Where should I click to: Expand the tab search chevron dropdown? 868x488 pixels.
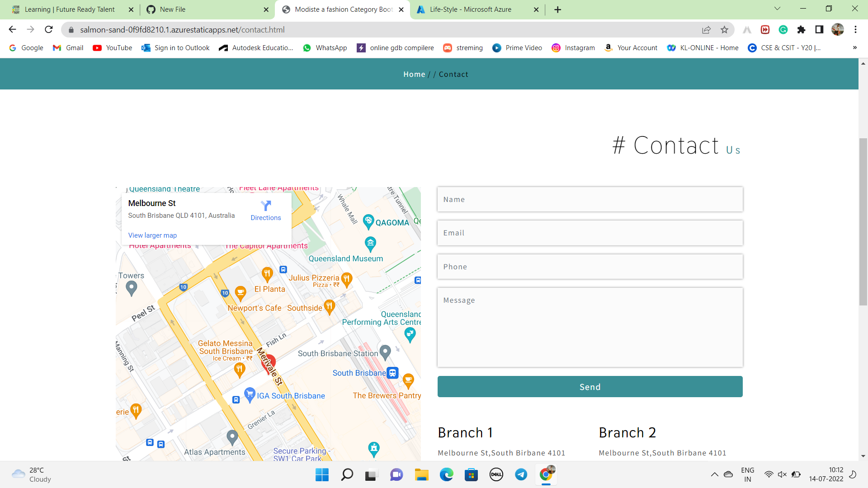point(777,9)
